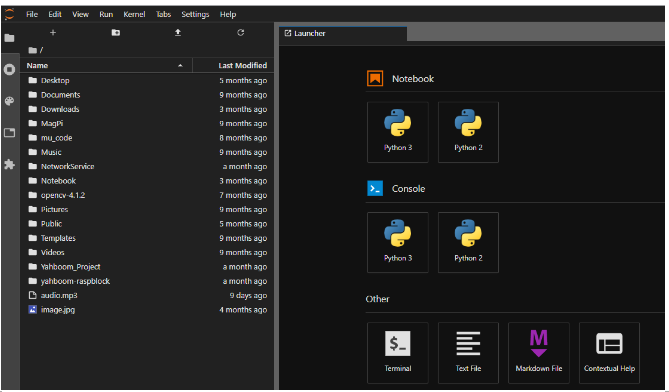Open a new Terminal from launcher
669x392 pixels.
(x=398, y=353)
